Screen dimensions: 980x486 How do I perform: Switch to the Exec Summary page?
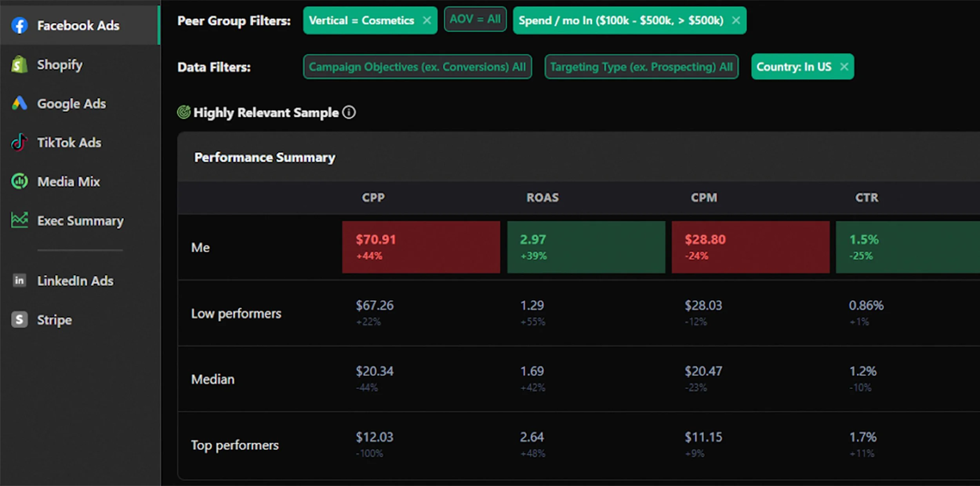[x=80, y=221]
